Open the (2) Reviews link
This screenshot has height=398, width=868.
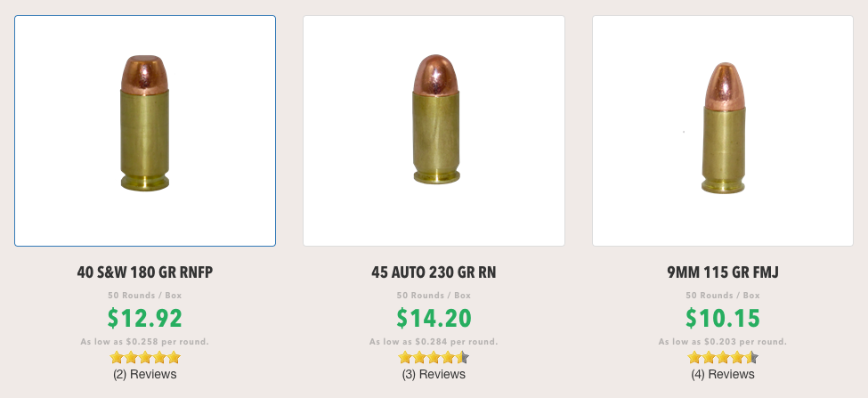(x=145, y=374)
